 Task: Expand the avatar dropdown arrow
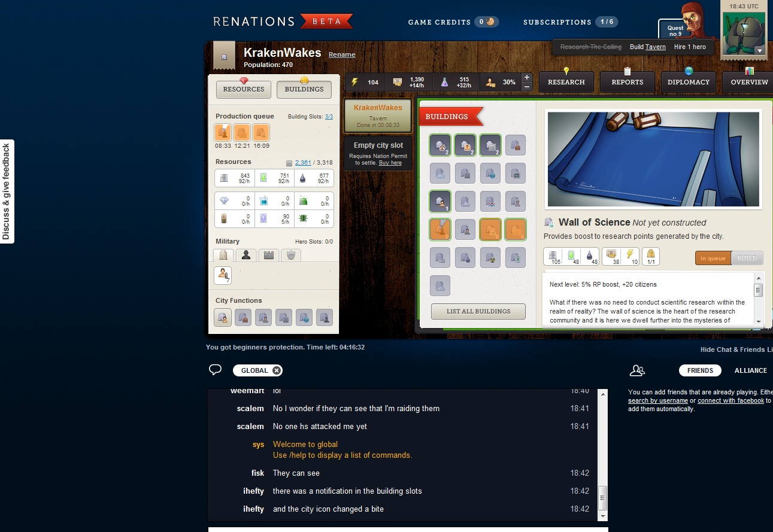[x=760, y=51]
